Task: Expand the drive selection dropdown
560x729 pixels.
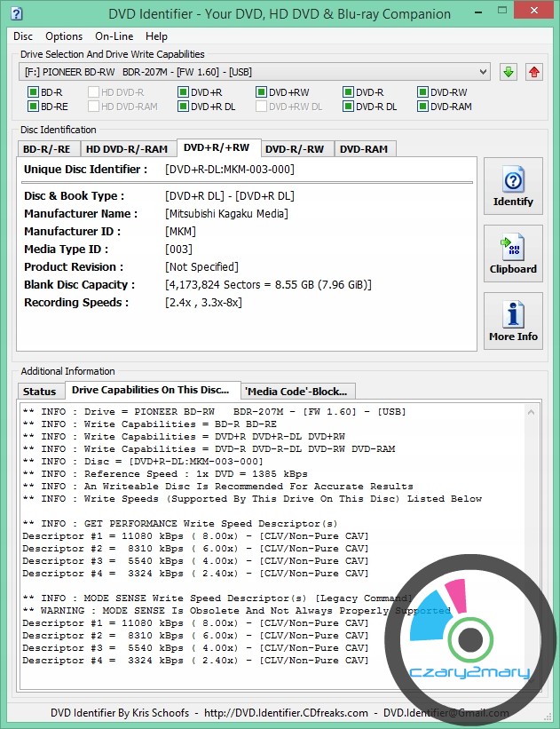Action: click(483, 72)
